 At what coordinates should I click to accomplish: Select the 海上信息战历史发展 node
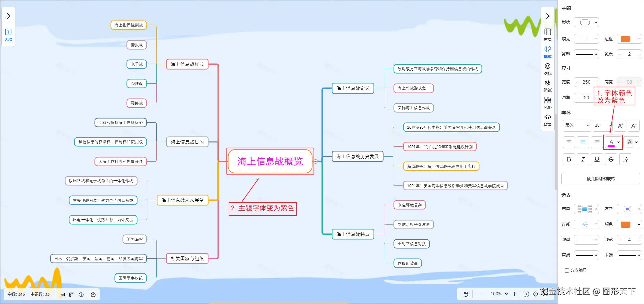pos(358,157)
